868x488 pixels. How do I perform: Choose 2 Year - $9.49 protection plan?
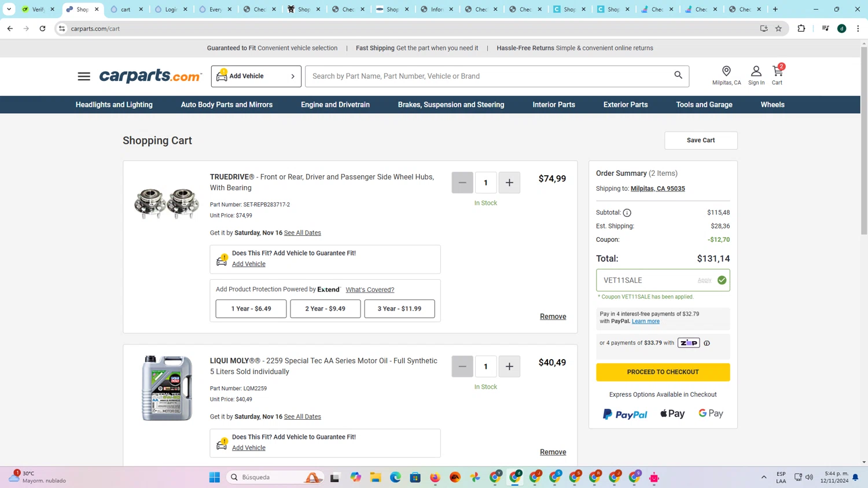click(x=325, y=309)
